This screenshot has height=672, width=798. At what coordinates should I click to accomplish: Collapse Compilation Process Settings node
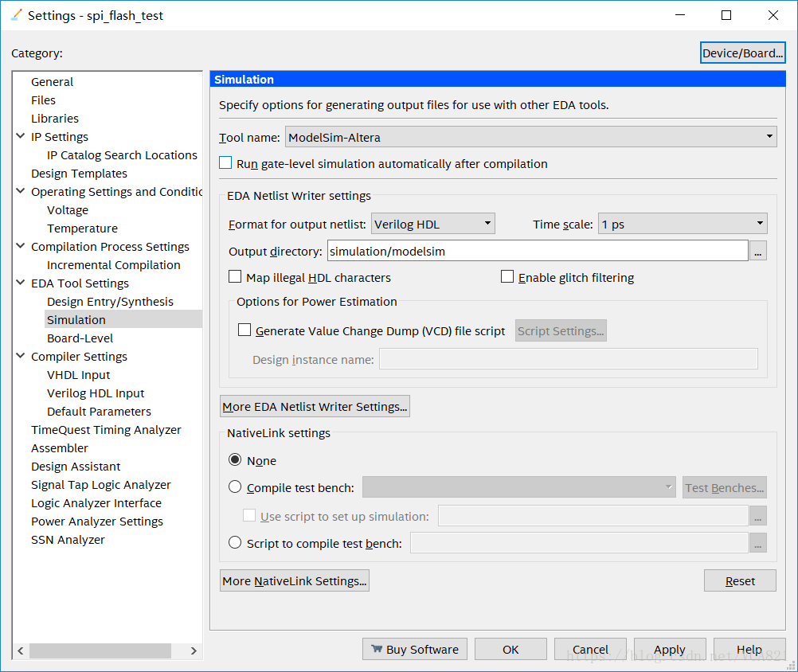click(21, 246)
